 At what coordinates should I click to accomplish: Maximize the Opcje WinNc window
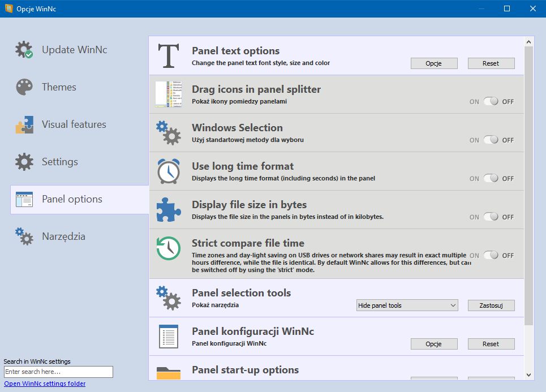point(507,8)
